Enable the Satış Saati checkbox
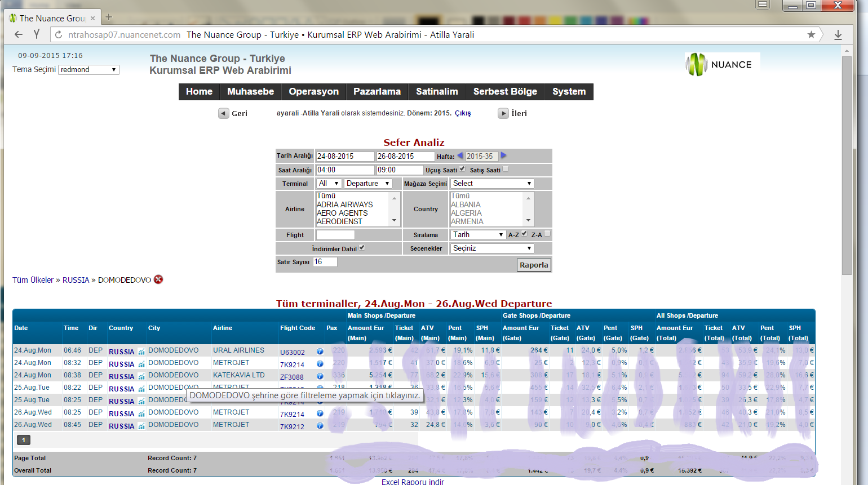 [506, 168]
